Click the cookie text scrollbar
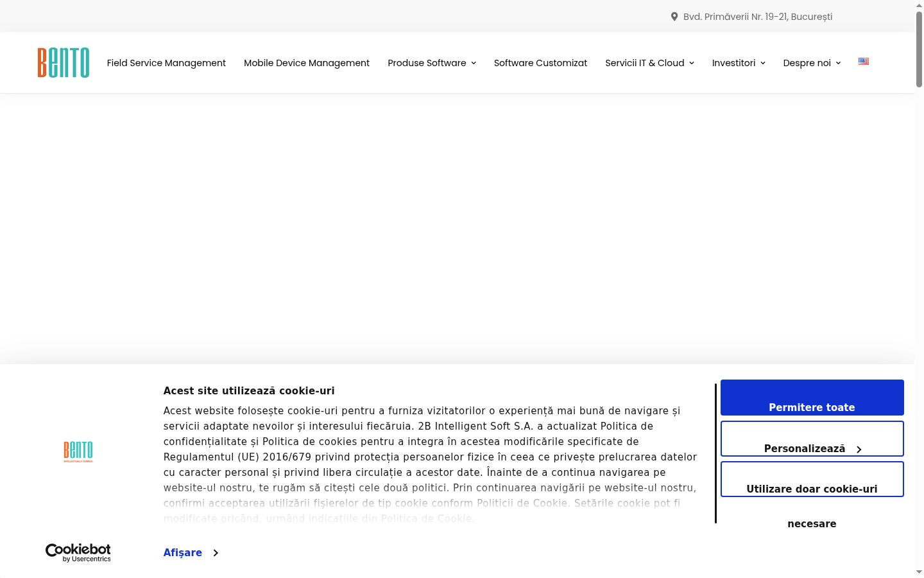The image size is (924, 578). tap(715, 453)
